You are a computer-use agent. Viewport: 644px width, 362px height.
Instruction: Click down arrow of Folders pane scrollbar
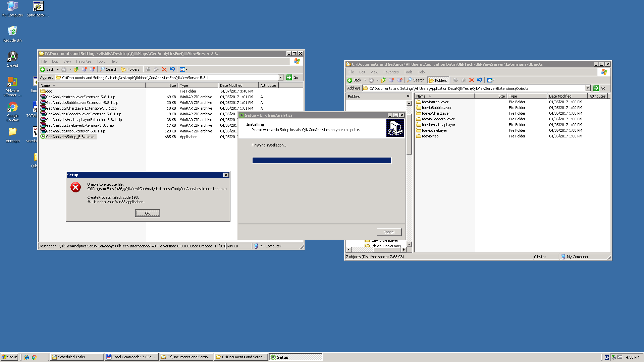point(409,244)
